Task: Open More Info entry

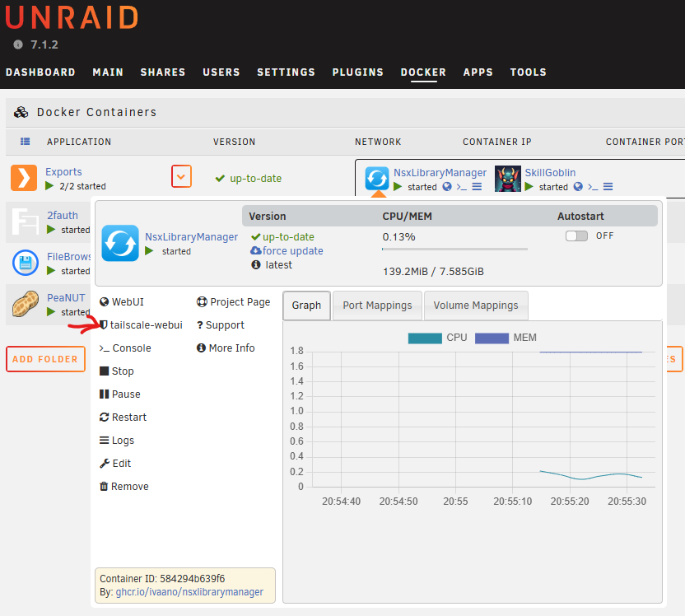Action: pyautogui.click(x=226, y=348)
